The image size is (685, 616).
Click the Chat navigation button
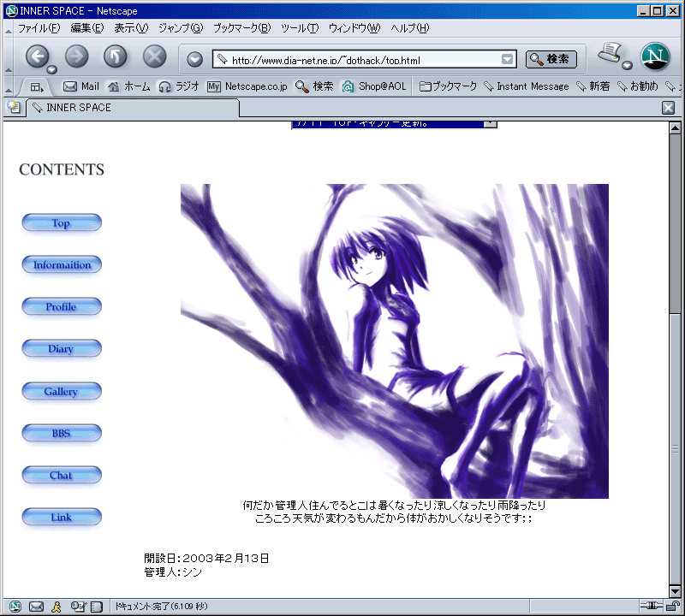pyautogui.click(x=62, y=475)
